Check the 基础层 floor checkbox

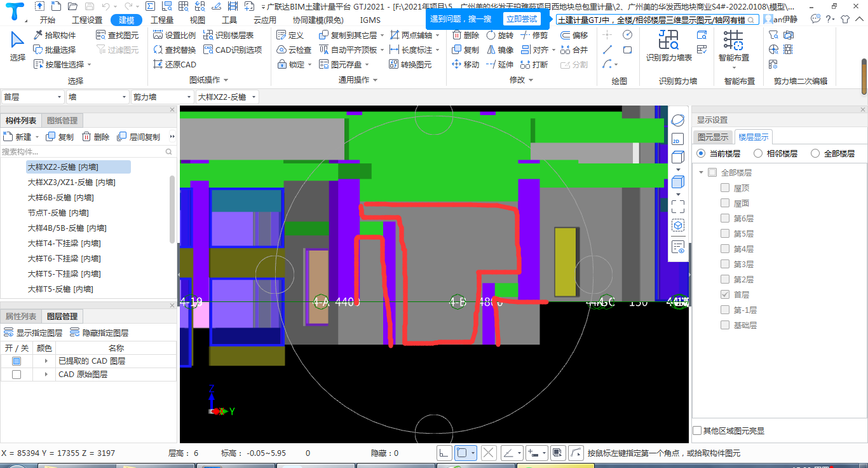725,325
